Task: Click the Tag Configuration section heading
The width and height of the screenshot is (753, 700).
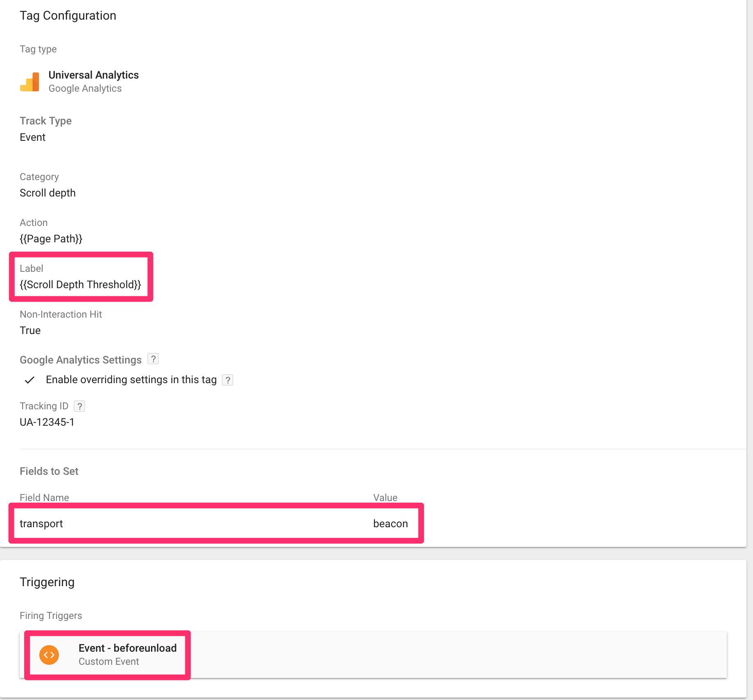Action: tap(68, 16)
